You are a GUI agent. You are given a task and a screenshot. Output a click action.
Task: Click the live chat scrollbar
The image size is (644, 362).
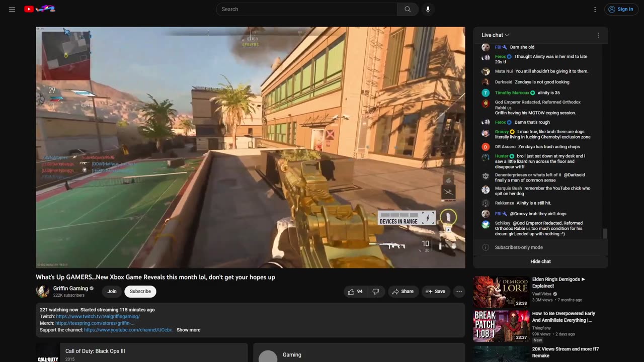(605, 233)
